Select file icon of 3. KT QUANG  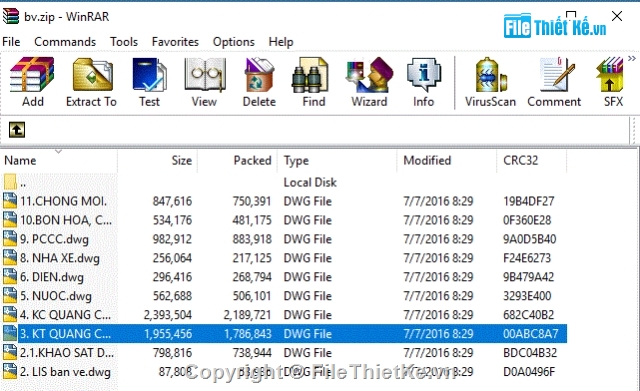click(10, 333)
